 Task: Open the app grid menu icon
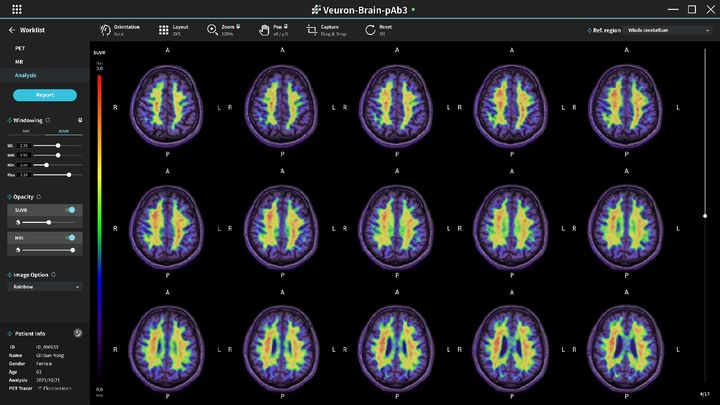click(x=17, y=9)
